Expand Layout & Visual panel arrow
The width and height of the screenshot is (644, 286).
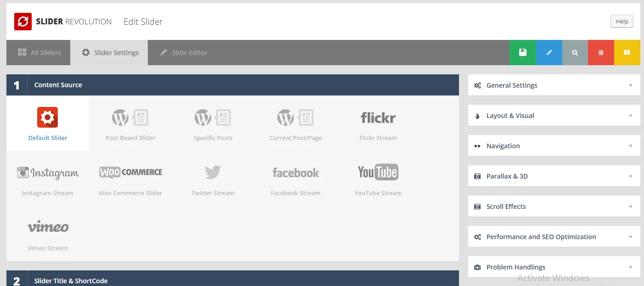click(x=630, y=116)
